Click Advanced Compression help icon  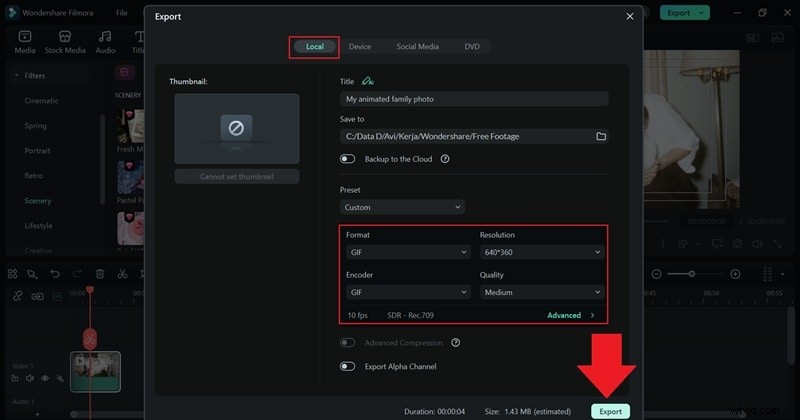pyautogui.click(x=456, y=343)
